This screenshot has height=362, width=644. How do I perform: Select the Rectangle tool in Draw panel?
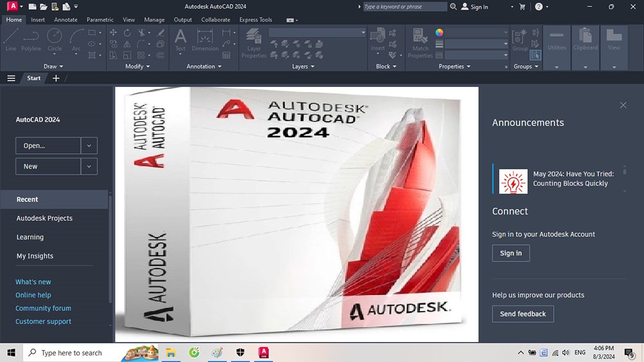pos(92,32)
